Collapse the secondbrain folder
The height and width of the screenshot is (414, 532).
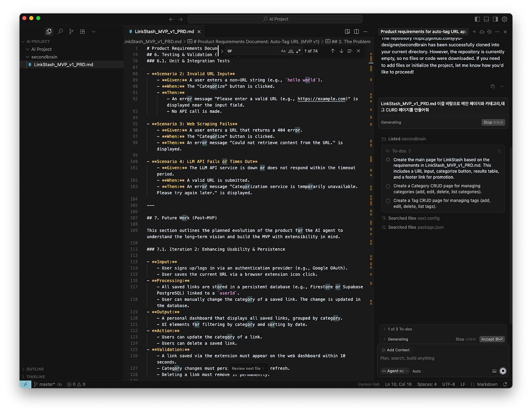[x=44, y=57]
